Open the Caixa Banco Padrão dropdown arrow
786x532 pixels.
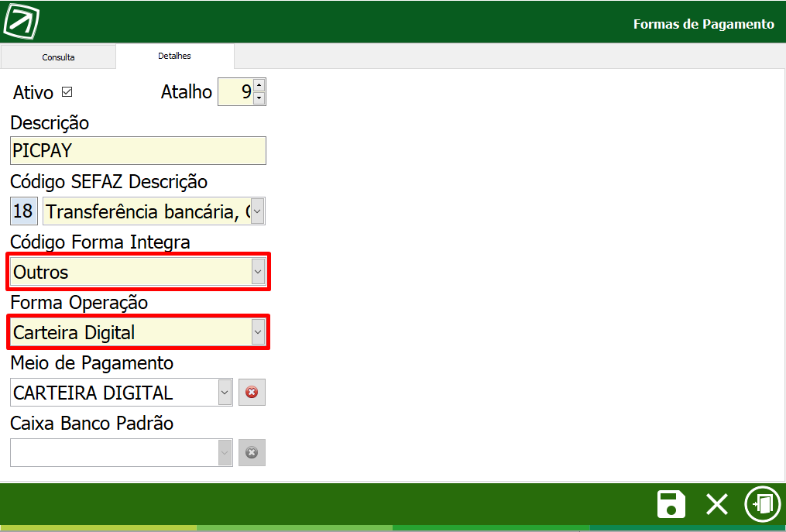[x=225, y=453]
